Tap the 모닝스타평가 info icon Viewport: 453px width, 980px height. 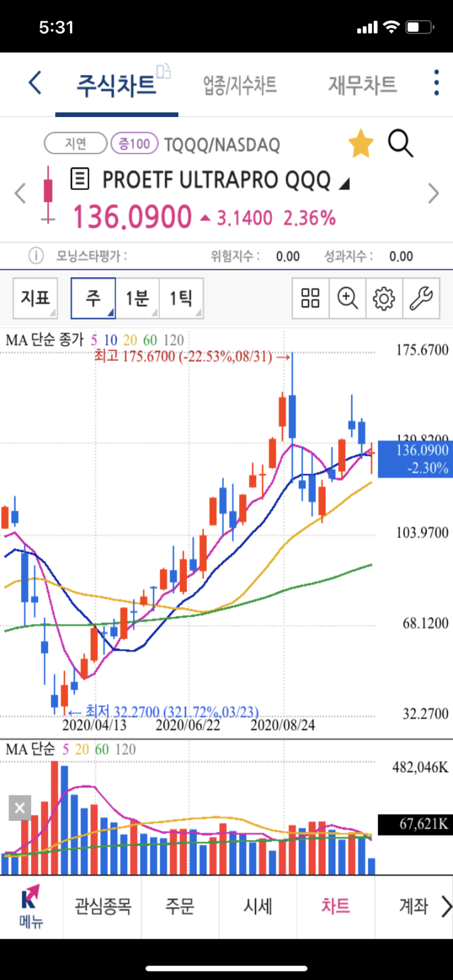[x=36, y=256]
